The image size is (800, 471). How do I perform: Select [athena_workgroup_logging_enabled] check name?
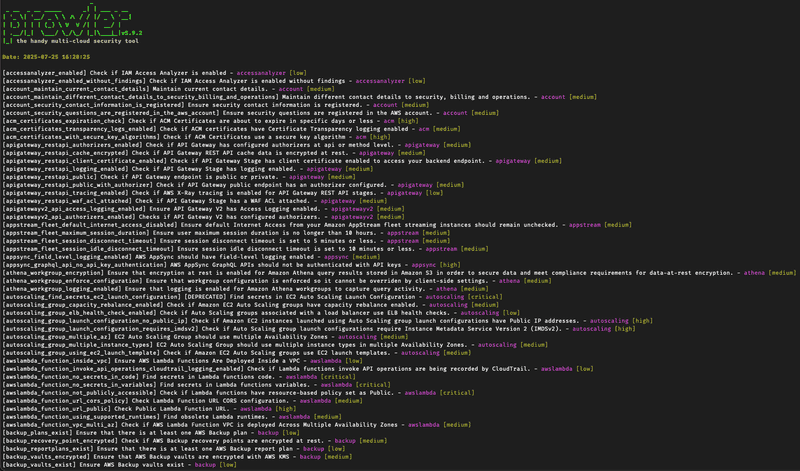pos(63,289)
